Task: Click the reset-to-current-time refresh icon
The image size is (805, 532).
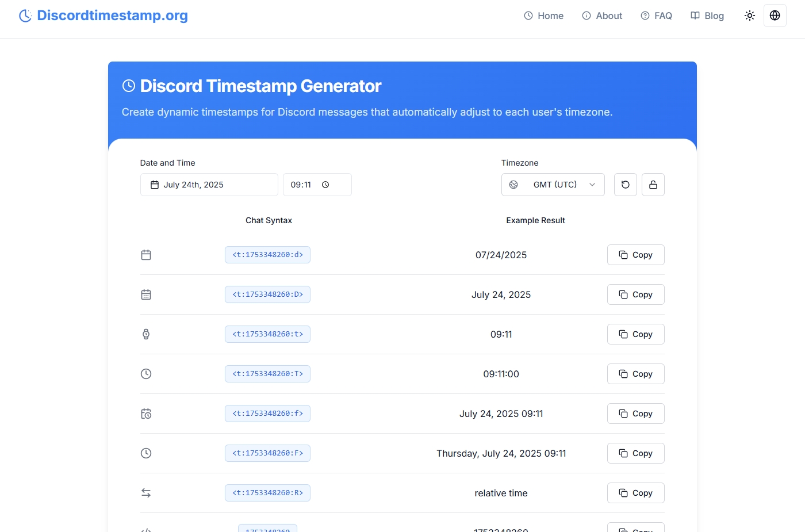Action: pos(625,185)
